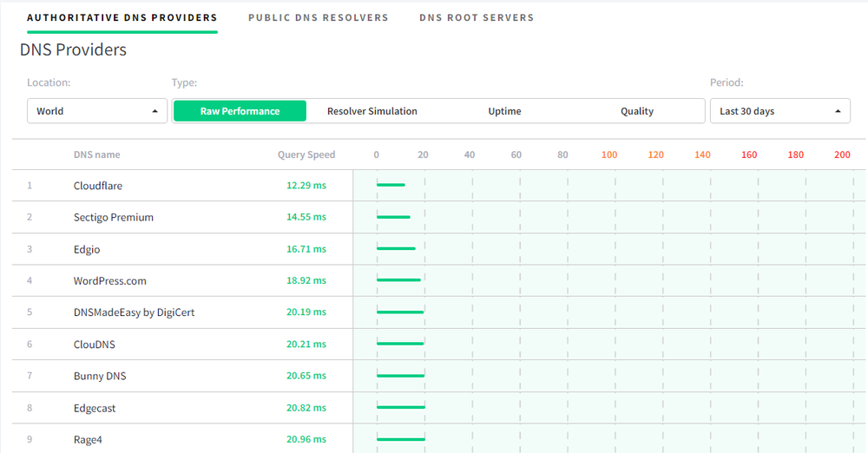Open the Sectigo Premium provider entry

tap(114, 217)
